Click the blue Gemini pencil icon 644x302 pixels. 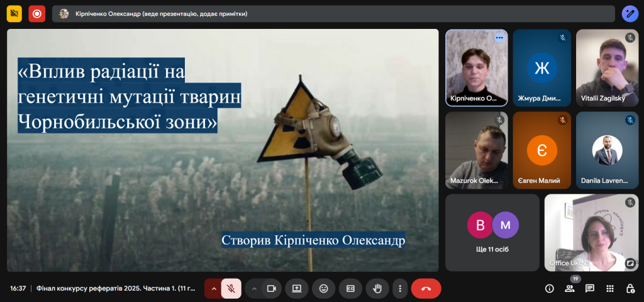(x=630, y=13)
